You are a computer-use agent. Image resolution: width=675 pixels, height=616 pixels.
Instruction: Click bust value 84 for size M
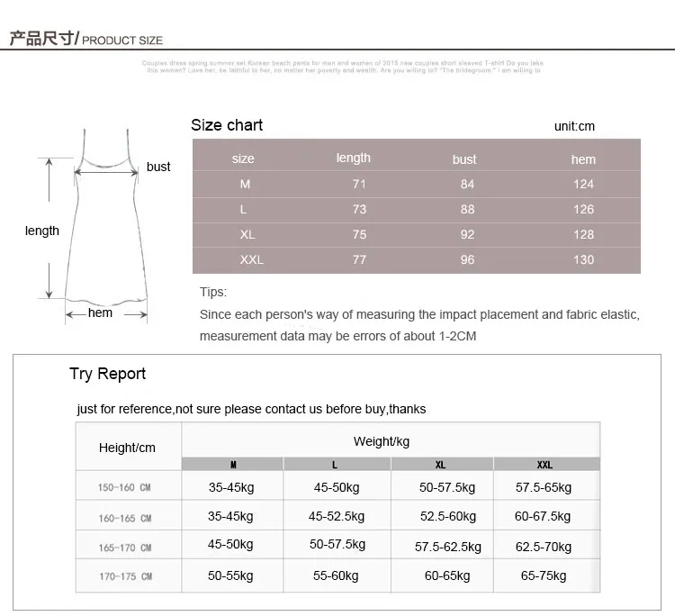(x=467, y=185)
